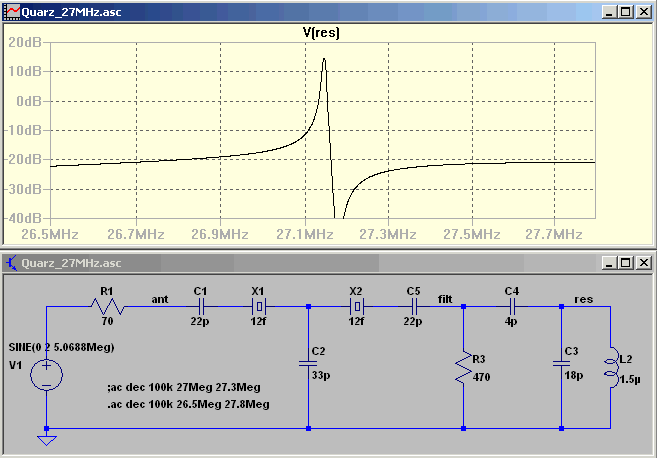
Task: Click the 27.7MHz frequency axis label
Action: pos(554,234)
